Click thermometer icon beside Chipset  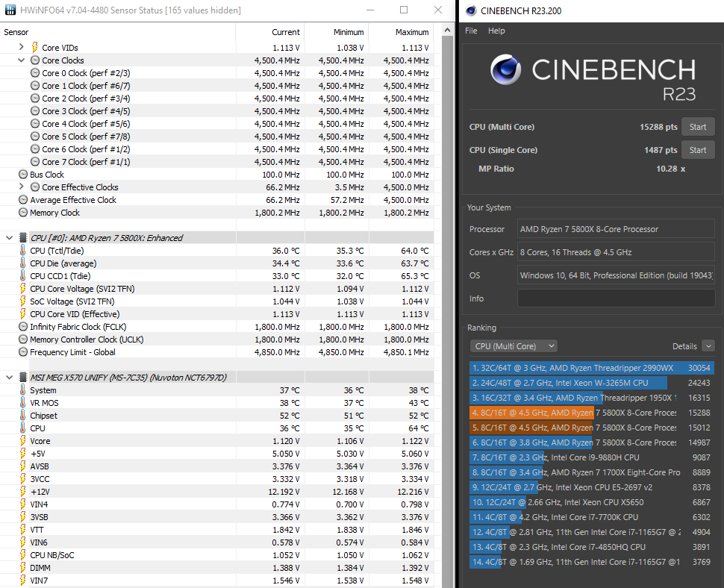pyautogui.click(x=22, y=416)
